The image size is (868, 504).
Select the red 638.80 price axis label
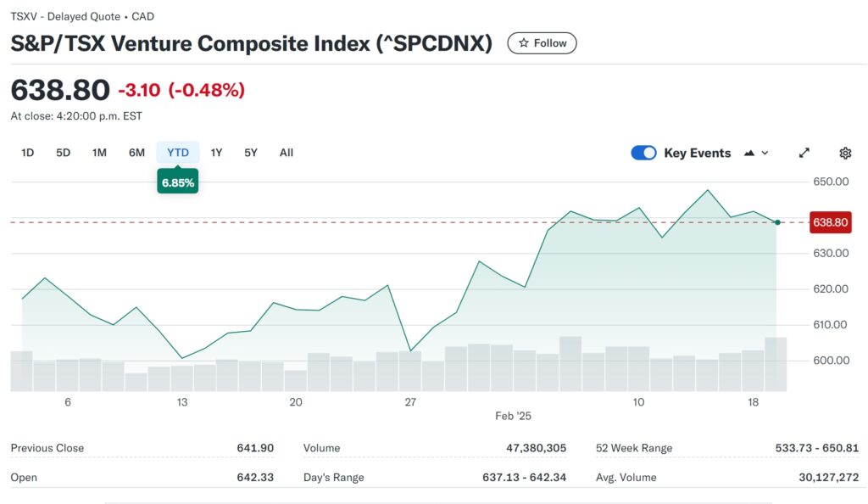(x=830, y=222)
